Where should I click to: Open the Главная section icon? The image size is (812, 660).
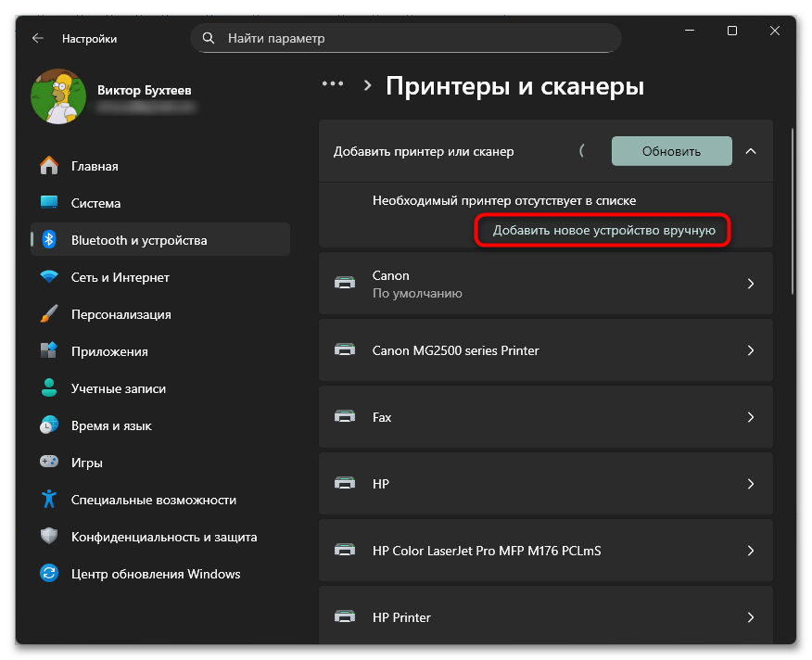click(x=51, y=166)
